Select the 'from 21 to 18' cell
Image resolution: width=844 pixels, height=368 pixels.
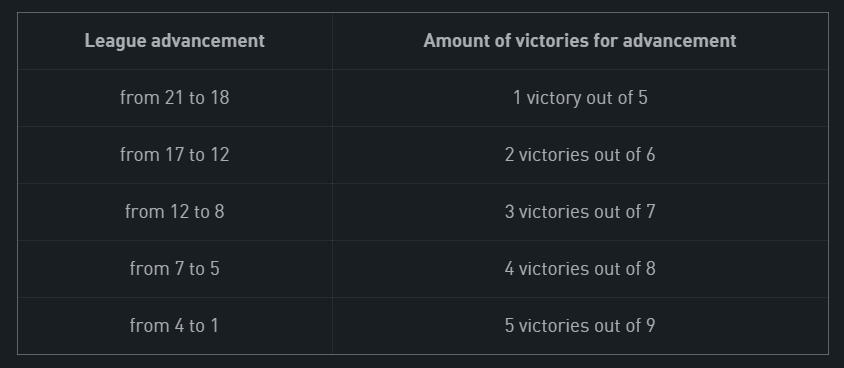point(175,98)
